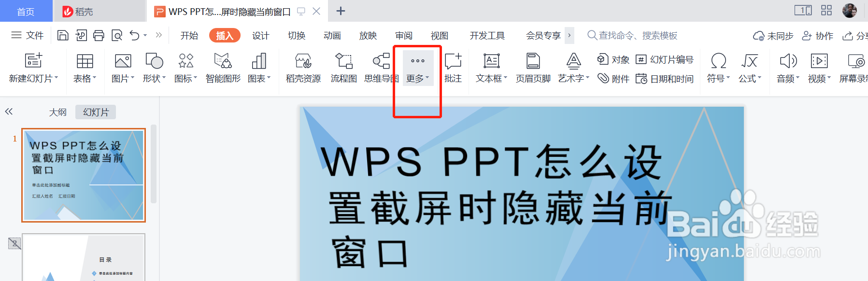Expand the 形状 dropdown arrow
The width and height of the screenshot is (868, 281).
pos(164,78)
